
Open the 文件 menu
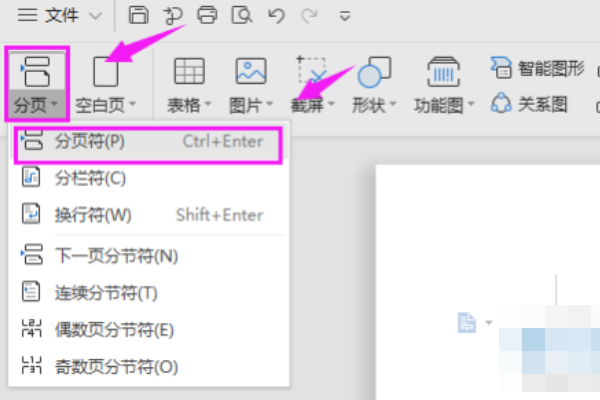[x=61, y=16]
